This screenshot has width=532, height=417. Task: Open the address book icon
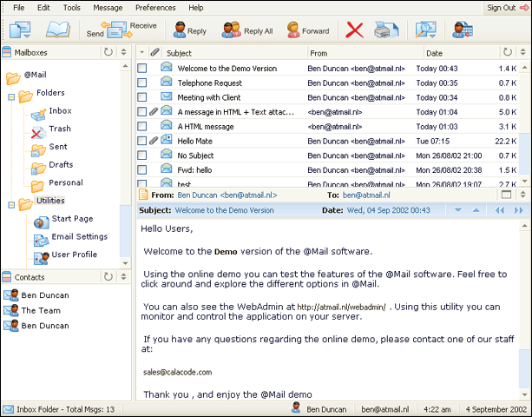58,30
